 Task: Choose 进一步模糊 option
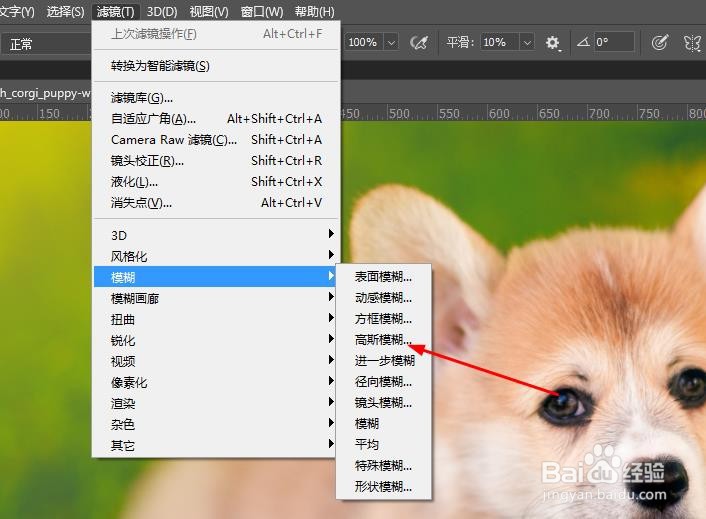pos(384,361)
